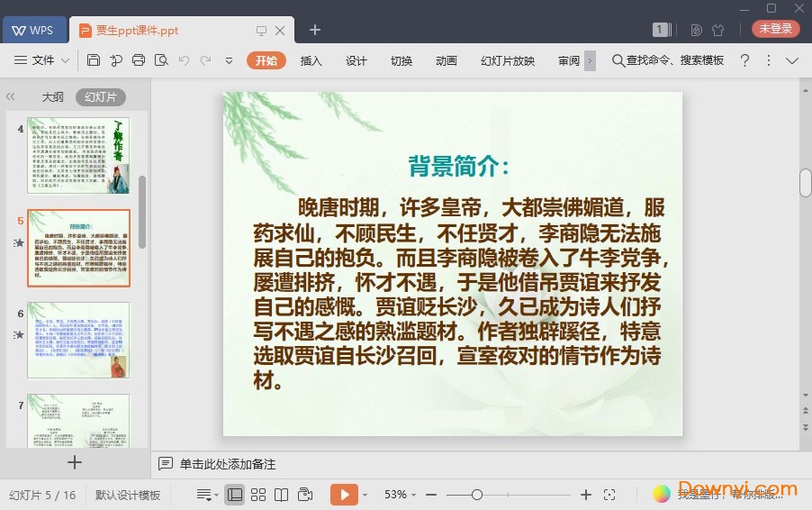
Task: Switch to the 插入 tab
Action: tap(311, 60)
